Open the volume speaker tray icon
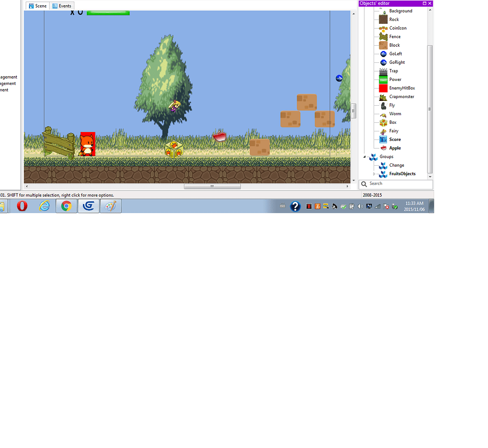Screen dimensions: 488x448 point(360,207)
